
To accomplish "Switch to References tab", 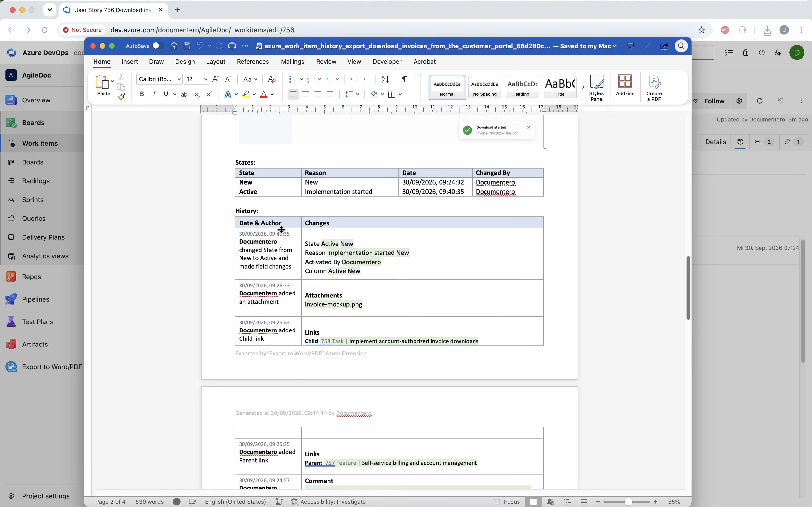I will [253, 62].
